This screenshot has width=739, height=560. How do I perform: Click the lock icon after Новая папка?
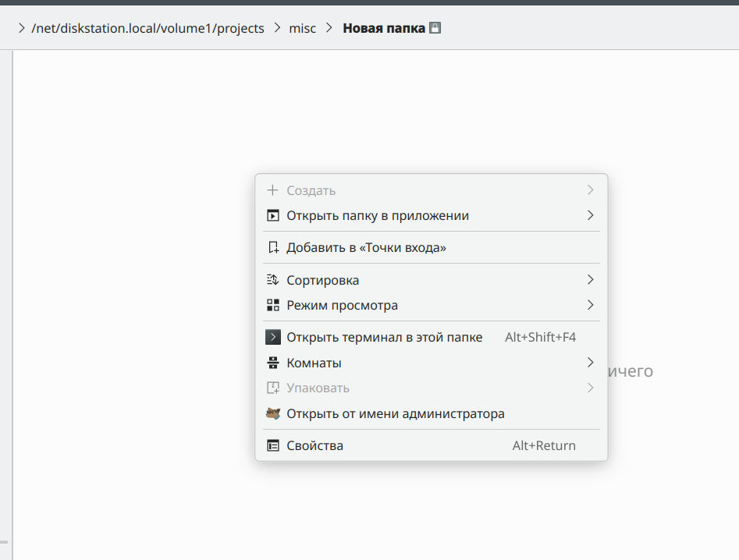pyautogui.click(x=435, y=28)
